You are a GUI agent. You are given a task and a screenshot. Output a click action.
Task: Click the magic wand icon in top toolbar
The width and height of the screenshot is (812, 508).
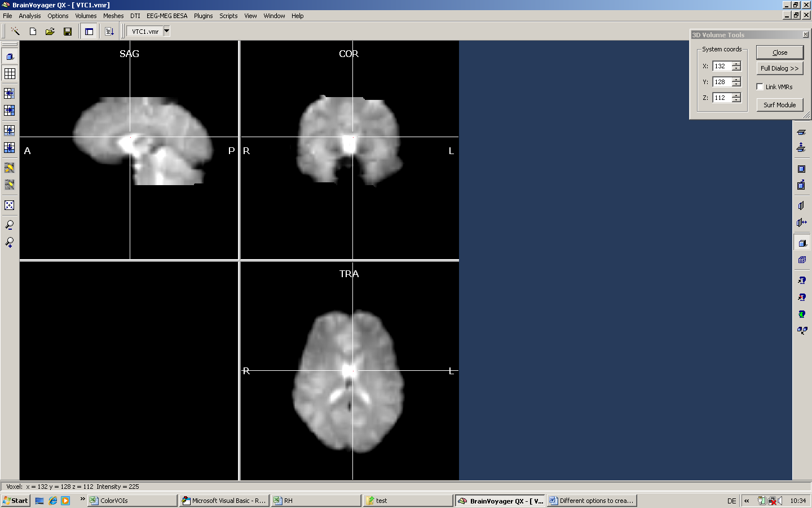tap(15, 32)
